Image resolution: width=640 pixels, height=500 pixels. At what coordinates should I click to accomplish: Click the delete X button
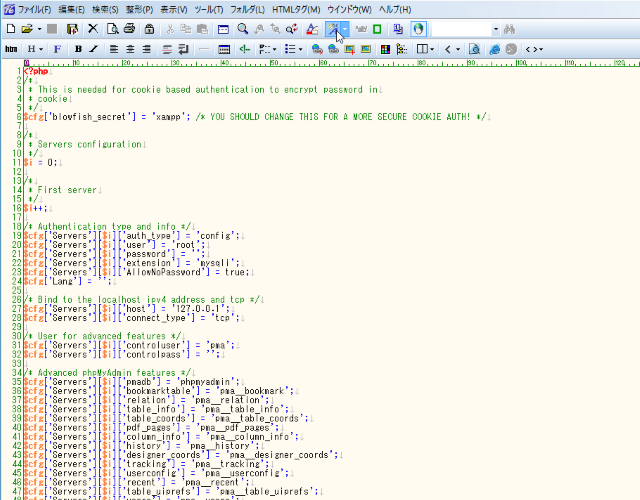click(x=93, y=29)
